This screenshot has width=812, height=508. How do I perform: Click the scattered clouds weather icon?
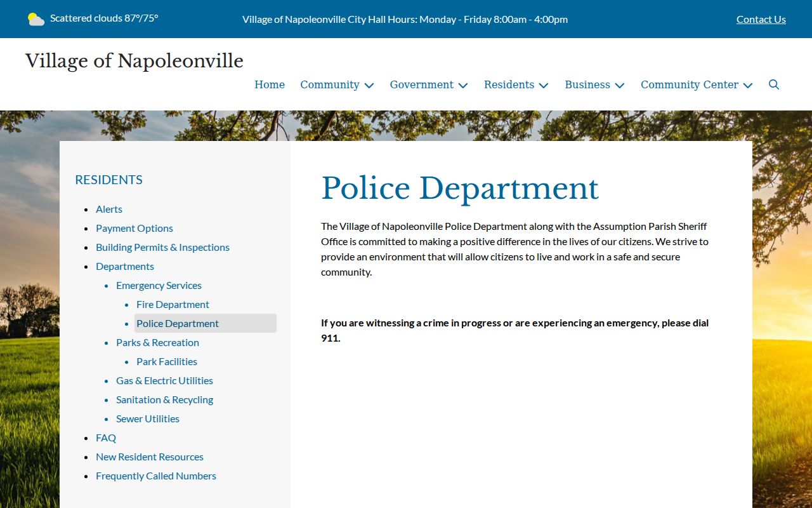click(36, 19)
